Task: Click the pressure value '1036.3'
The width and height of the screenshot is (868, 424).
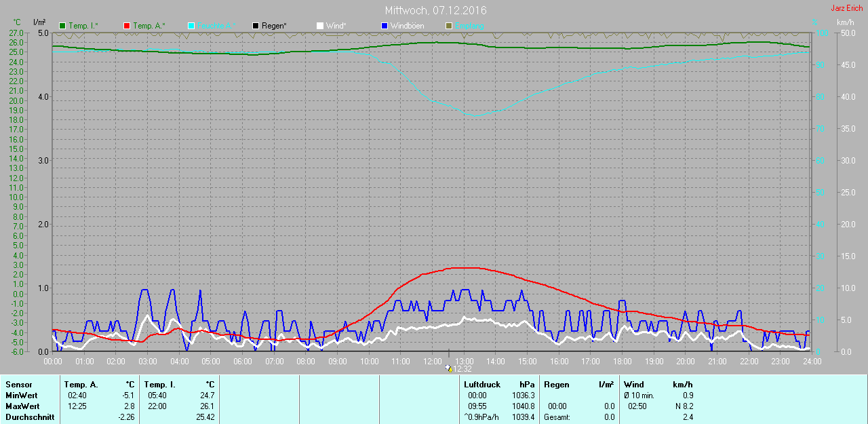Action: 523,396
